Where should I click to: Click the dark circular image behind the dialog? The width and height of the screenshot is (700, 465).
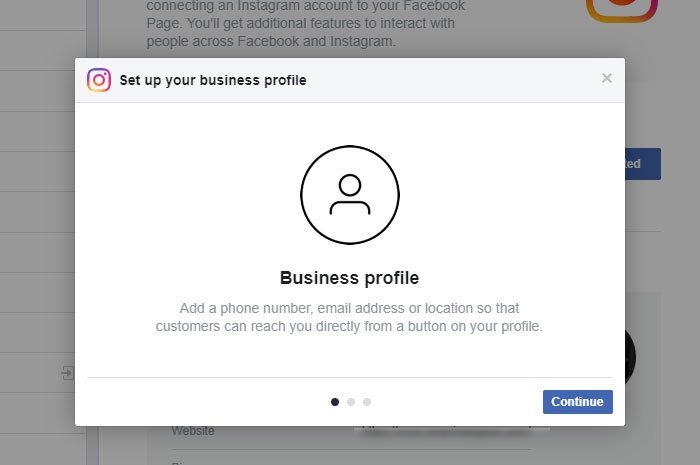632,356
